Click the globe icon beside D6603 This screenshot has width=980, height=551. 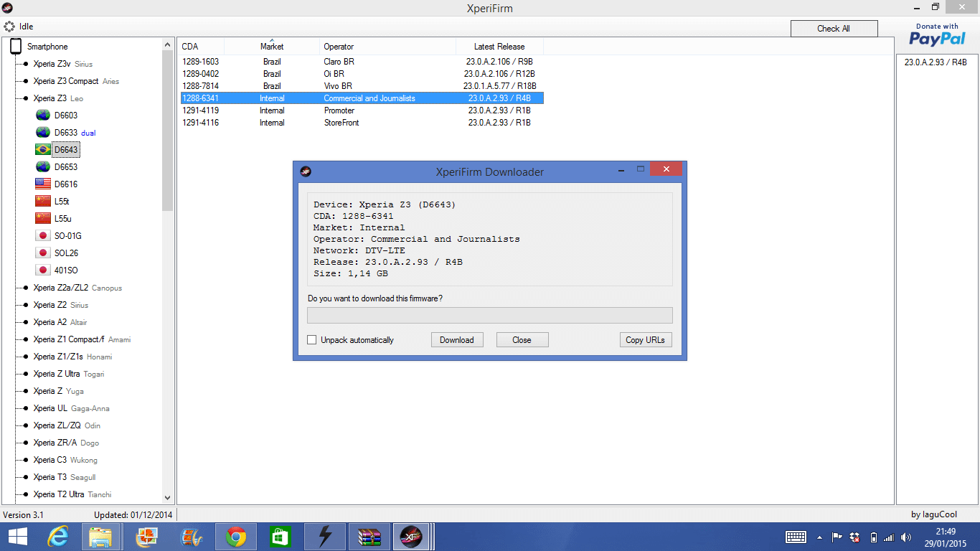(x=43, y=116)
